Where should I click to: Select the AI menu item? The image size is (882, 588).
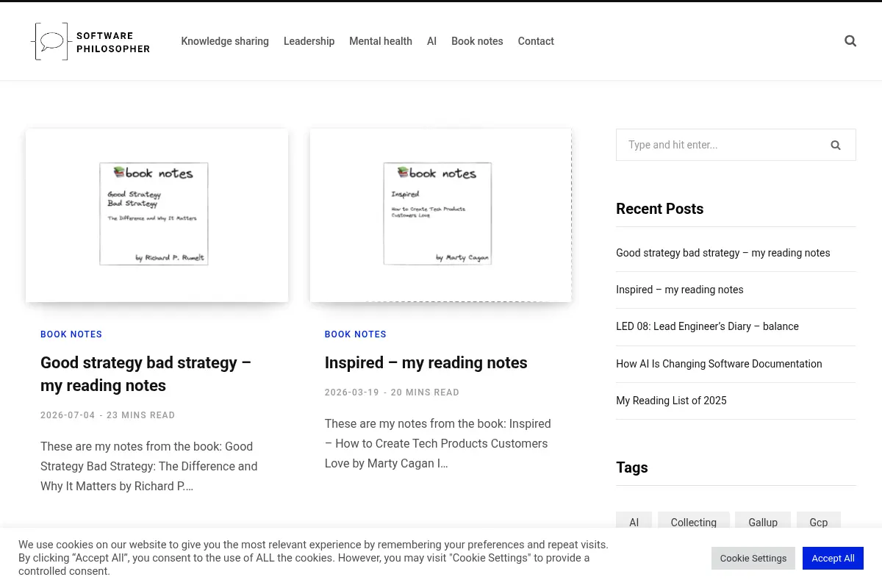point(431,41)
